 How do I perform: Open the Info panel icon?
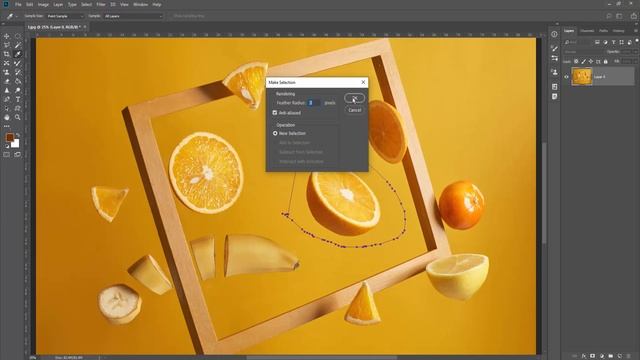click(554, 34)
